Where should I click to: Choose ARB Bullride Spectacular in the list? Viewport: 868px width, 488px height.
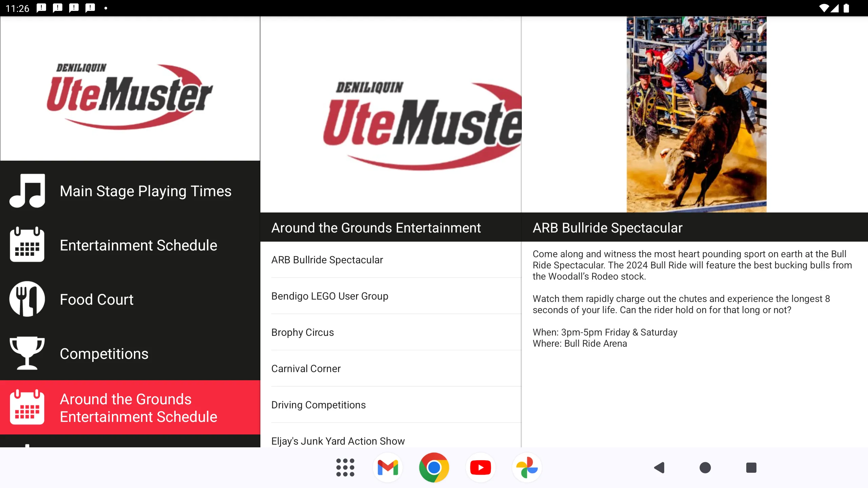391,260
